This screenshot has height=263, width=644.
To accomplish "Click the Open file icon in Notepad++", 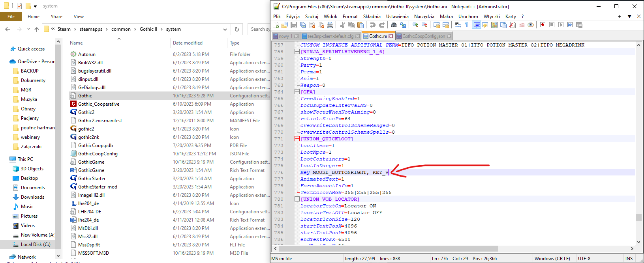I will (284, 25).
